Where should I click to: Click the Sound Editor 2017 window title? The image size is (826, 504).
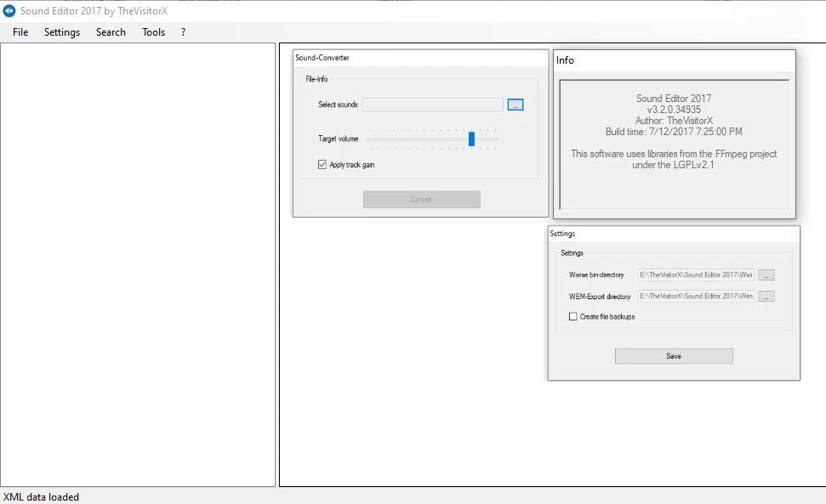94,10
